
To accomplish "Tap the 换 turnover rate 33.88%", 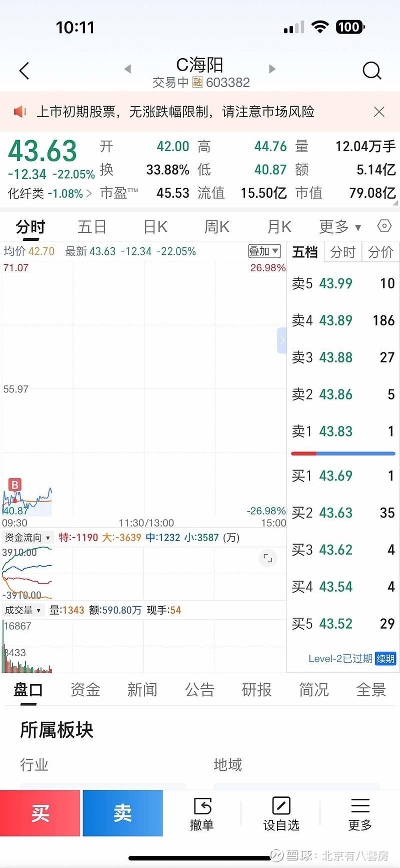I will (x=168, y=170).
